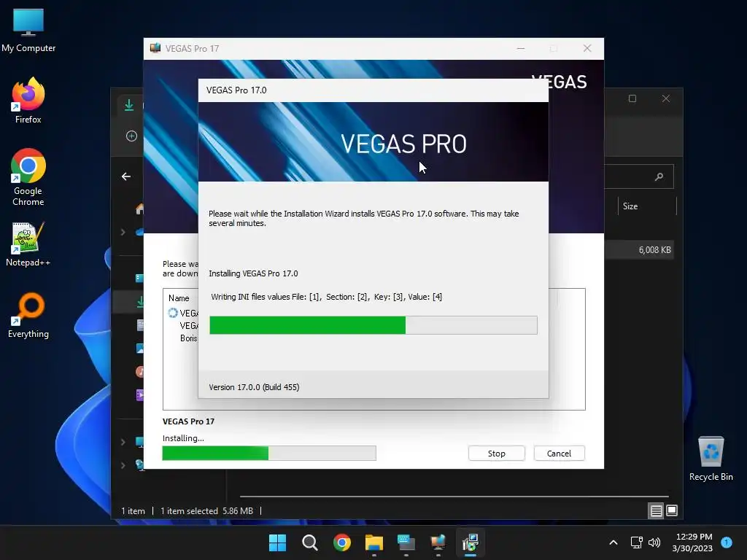The width and height of the screenshot is (747, 560).
Task: Open taskbar Search
Action: pos(309,542)
